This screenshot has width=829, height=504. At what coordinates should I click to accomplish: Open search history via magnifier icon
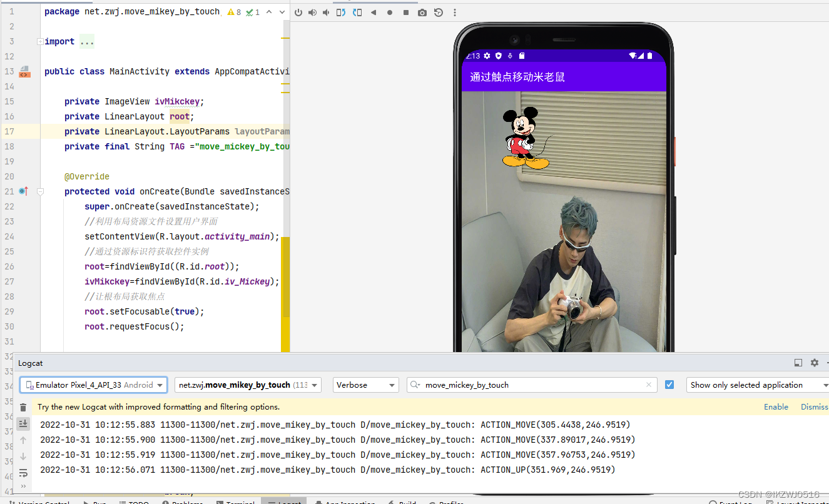click(x=416, y=385)
